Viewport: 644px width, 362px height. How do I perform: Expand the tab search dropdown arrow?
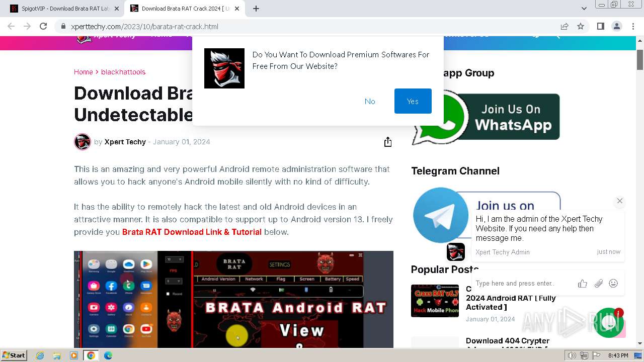click(x=584, y=9)
